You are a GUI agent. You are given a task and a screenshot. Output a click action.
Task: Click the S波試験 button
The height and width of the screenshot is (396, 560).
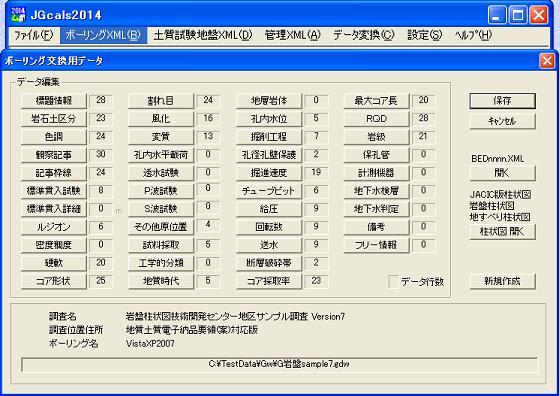(161, 209)
